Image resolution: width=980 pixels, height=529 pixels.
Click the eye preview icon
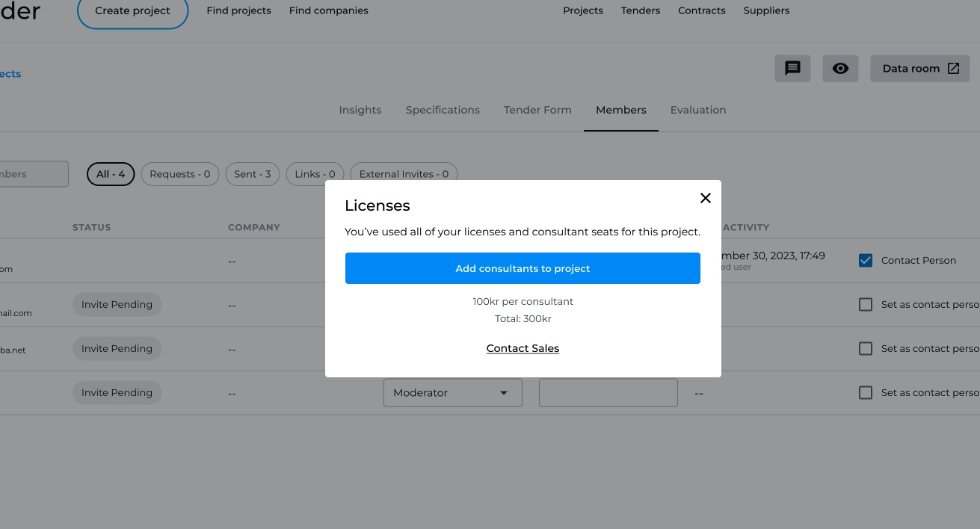(840, 69)
